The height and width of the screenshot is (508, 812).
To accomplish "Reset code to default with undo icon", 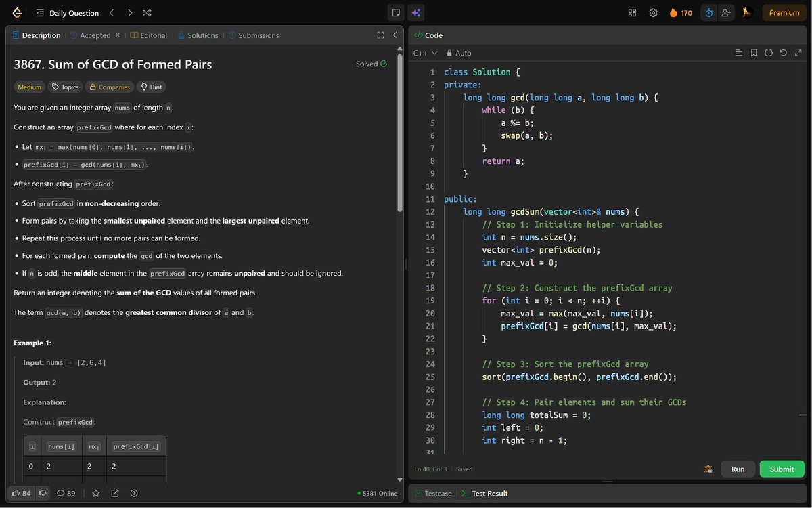I will point(783,53).
